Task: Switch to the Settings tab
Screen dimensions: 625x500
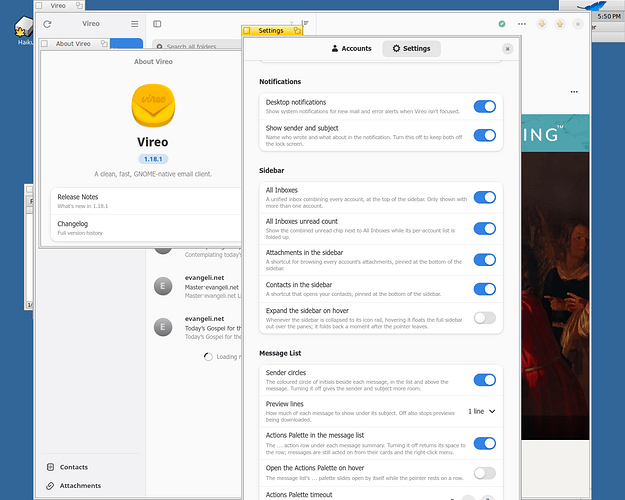Action: pyautogui.click(x=411, y=49)
